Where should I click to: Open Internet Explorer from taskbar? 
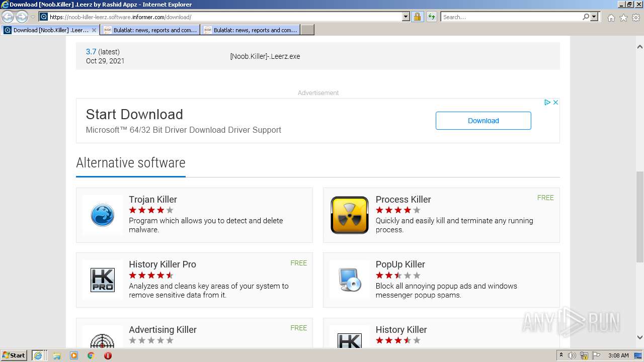[38, 355]
